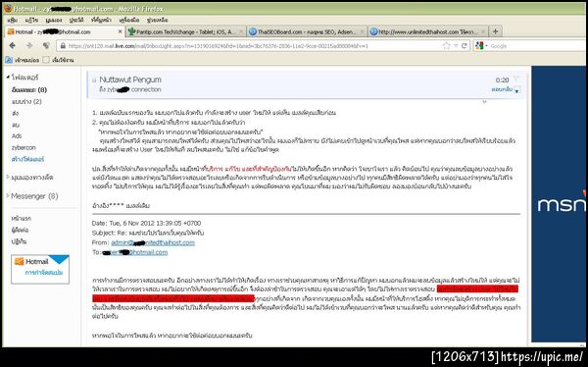
Task: Click the Hotmail tab envelope favicon
Action: 11,32
